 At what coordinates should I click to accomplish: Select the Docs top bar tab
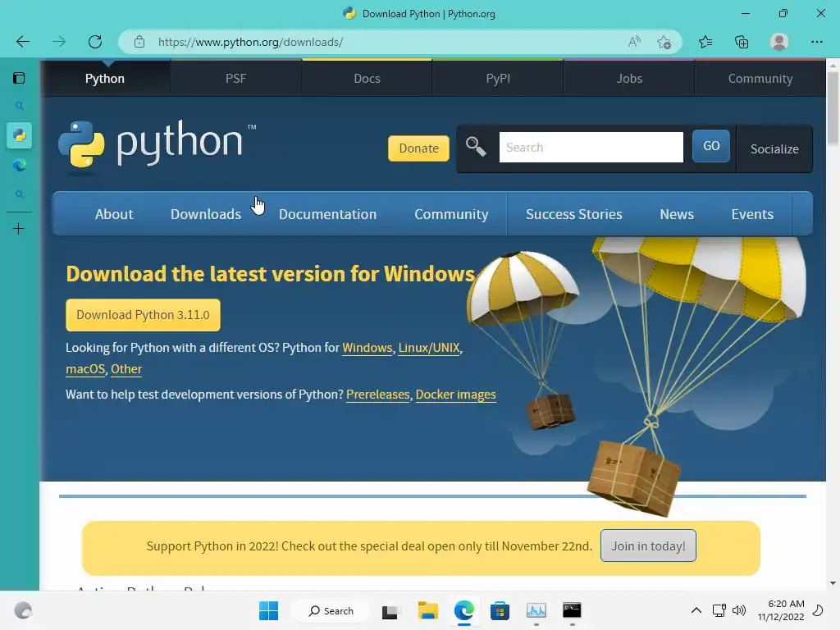(367, 78)
